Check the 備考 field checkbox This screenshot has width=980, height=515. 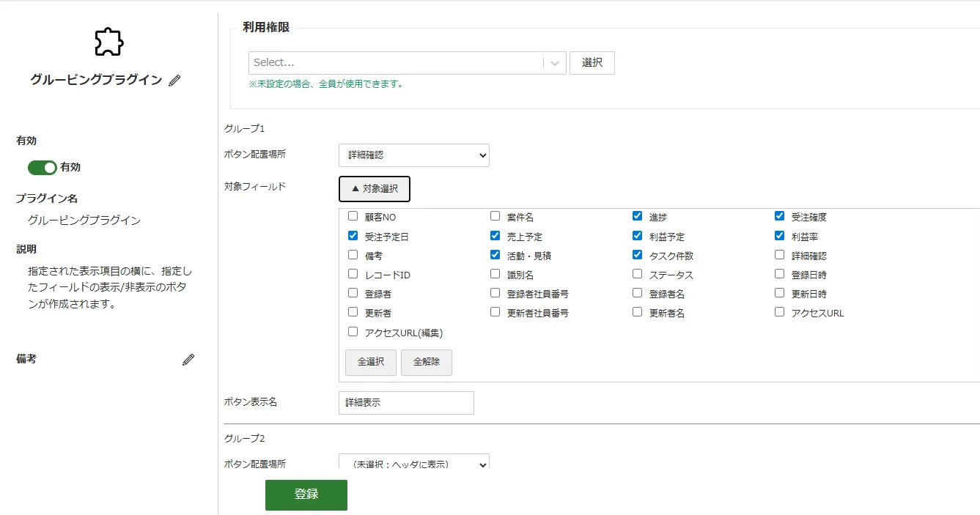(353, 255)
